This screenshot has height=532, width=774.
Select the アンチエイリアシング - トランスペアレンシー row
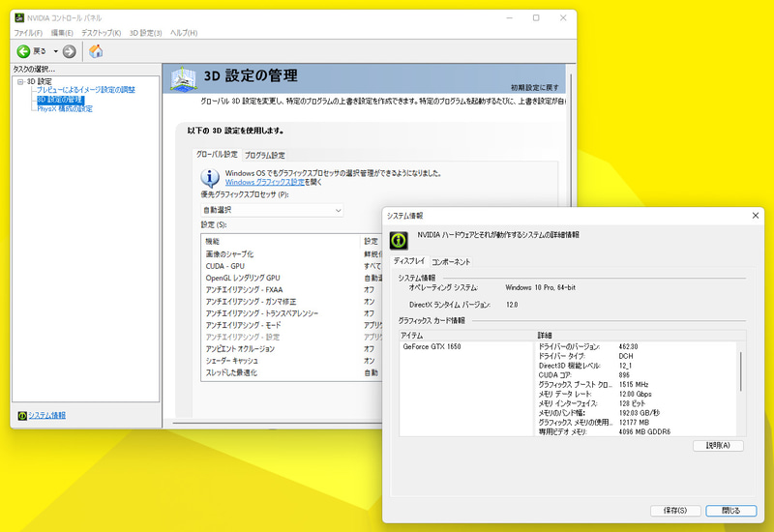click(292, 313)
